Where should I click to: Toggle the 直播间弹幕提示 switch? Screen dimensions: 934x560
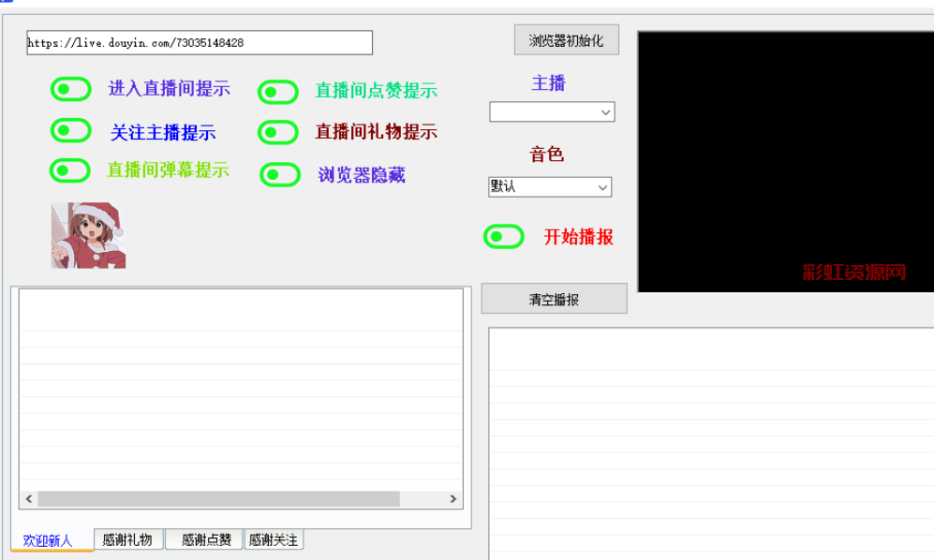tap(70, 170)
